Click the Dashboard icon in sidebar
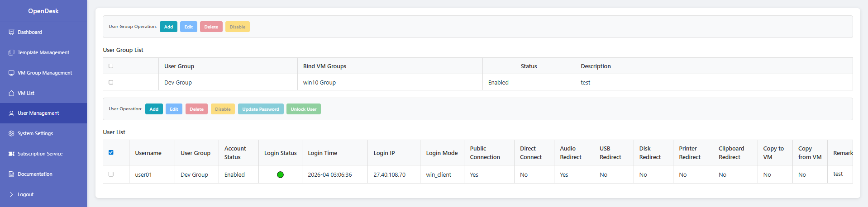The image size is (868, 207). click(x=11, y=32)
